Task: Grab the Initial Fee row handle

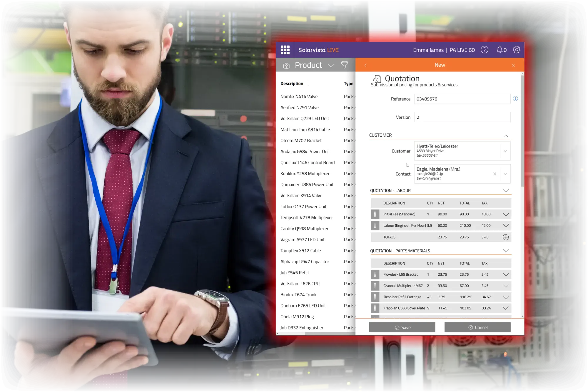Action: tap(375, 214)
